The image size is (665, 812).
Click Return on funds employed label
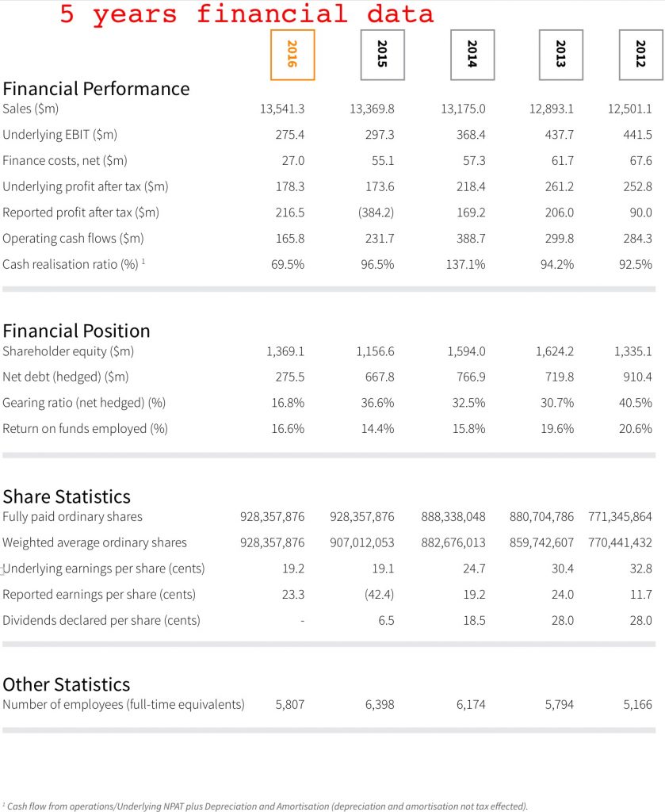[x=86, y=428]
